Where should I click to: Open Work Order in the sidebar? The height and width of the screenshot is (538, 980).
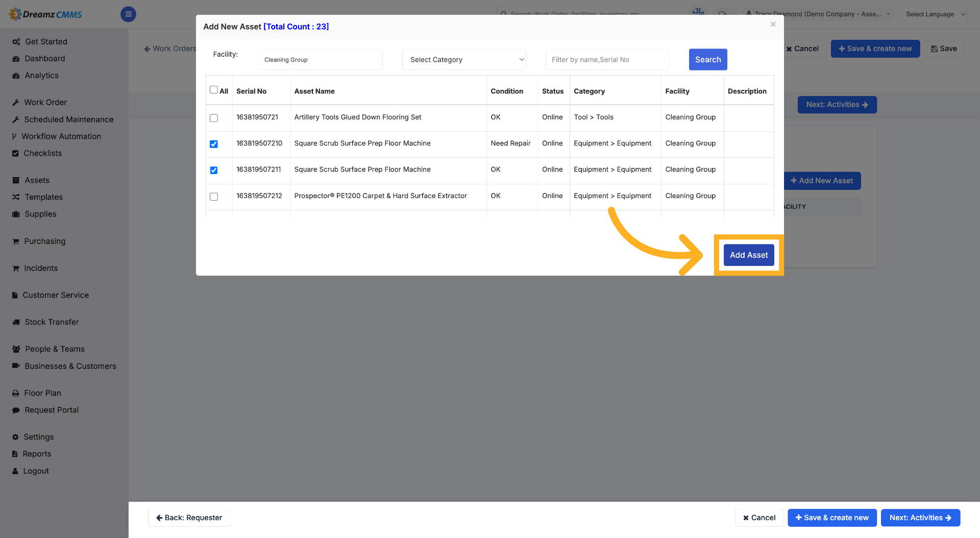click(45, 103)
